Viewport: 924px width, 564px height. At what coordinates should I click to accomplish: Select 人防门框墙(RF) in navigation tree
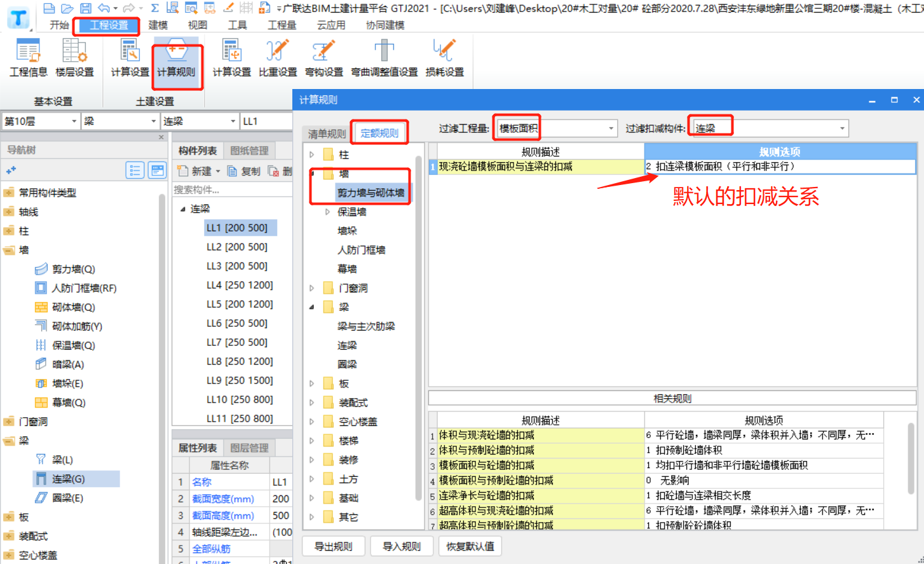pos(76,288)
